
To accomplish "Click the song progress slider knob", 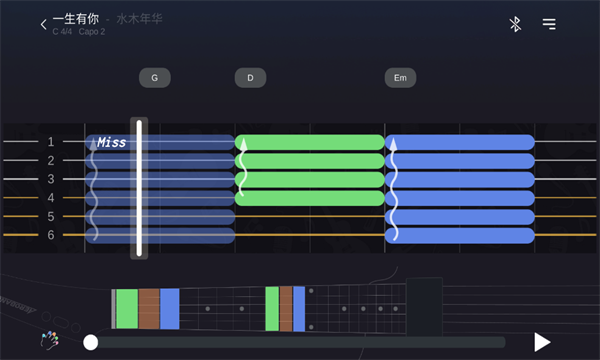I will 91,342.
